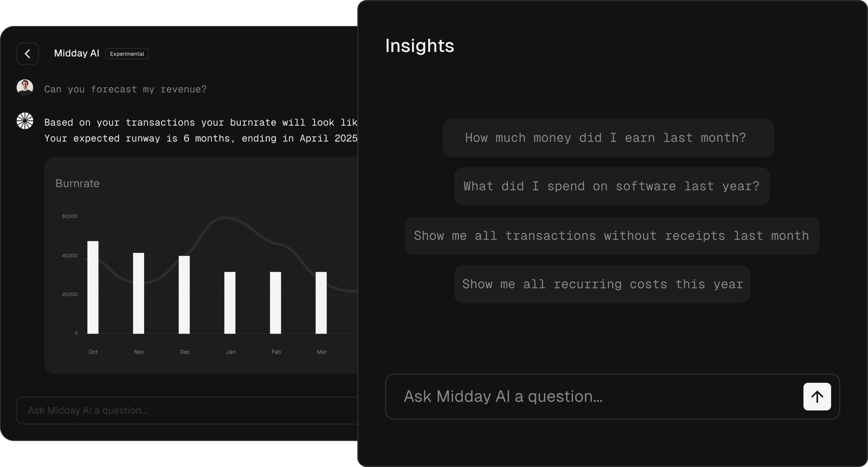Select the 'How much money did I earn last month?' prompt
This screenshot has width=868, height=467.
[x=605, y=137]
